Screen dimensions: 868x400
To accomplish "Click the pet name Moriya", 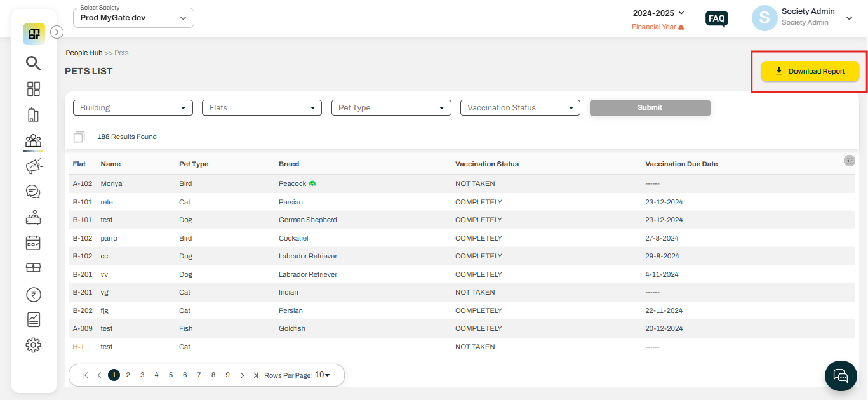I will click(x=111, y=183).
